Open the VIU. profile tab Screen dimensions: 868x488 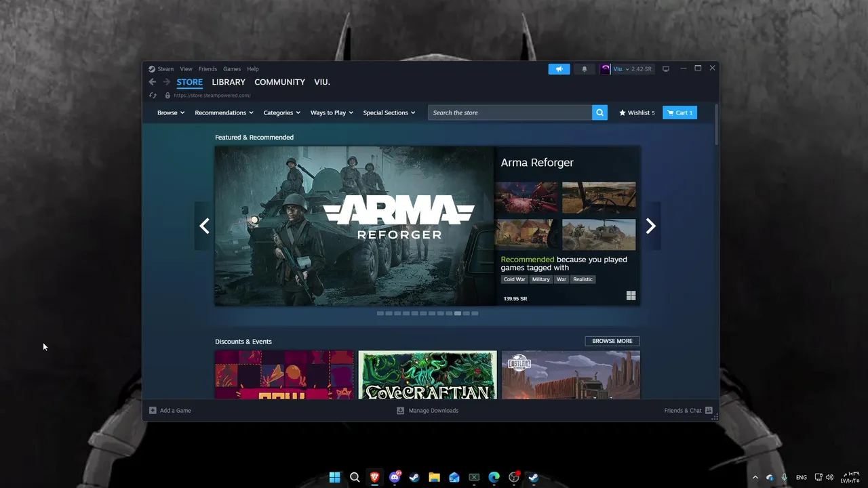coord(322,82)
